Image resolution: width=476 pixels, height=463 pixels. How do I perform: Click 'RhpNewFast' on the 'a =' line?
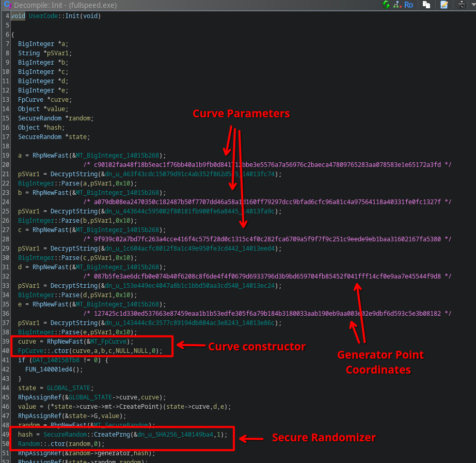tap(51, 156)
